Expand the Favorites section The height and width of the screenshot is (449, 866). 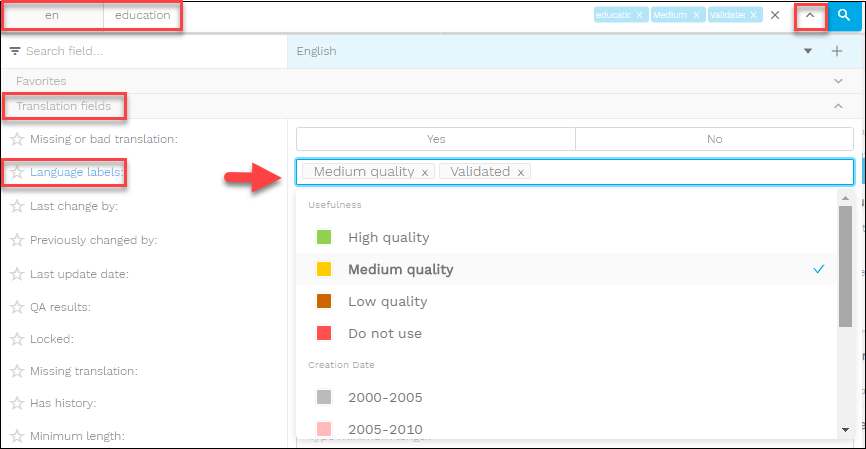click(x=838, y=80)
